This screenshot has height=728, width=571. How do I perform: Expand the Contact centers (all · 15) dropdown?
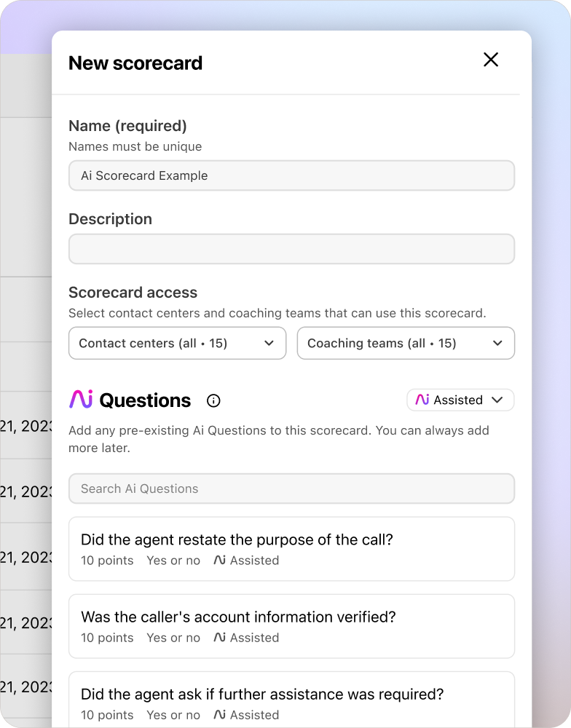tap(177, 343)
